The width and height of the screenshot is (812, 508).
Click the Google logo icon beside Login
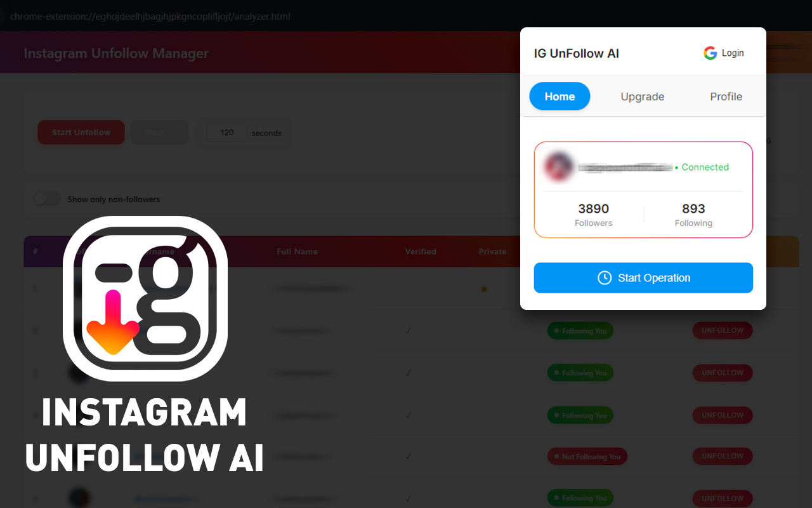pyautogui.click(x=710, y=53)
